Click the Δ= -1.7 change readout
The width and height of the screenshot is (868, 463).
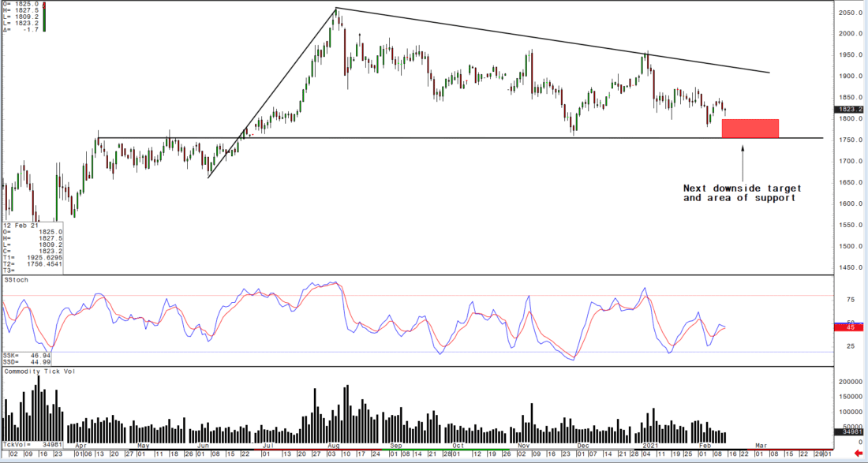pyautogui.click(x=21, y=30)
